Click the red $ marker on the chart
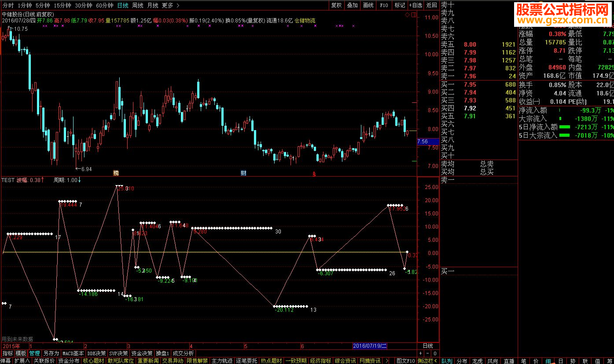The height and width of the screenshot is (364, 614). coord(314,174)
